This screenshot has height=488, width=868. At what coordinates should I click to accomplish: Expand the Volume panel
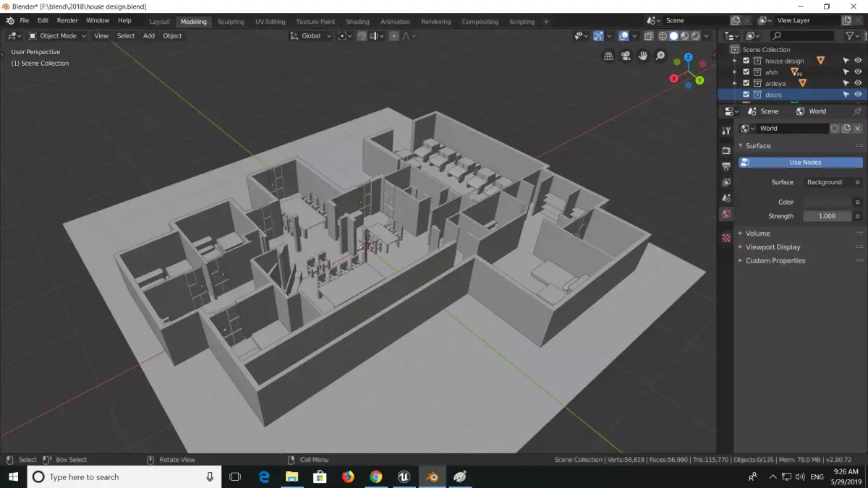point(757,234)
